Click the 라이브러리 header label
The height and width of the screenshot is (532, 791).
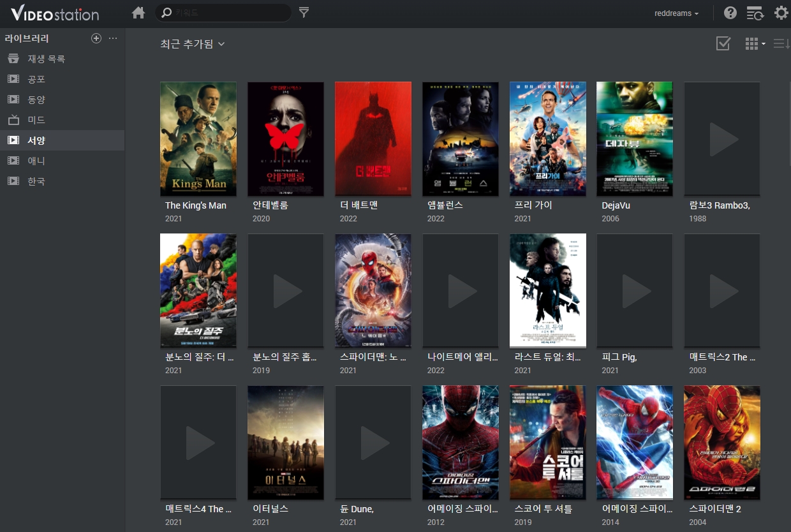coord(27,38)
